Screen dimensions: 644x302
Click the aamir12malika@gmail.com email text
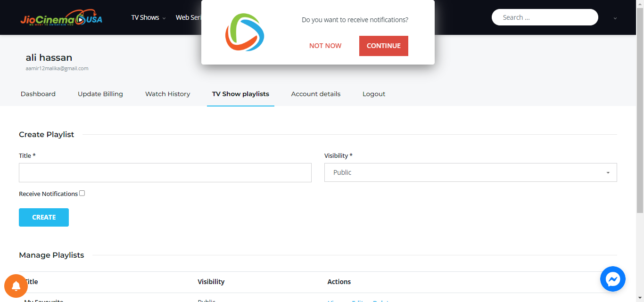57,68
